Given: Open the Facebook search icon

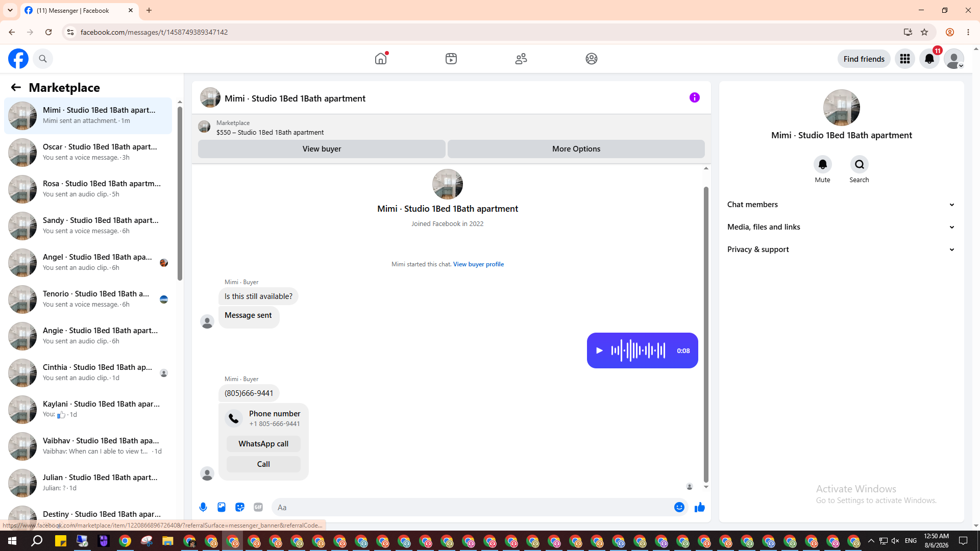Looking at the screenshot, I should coord(43,59).
